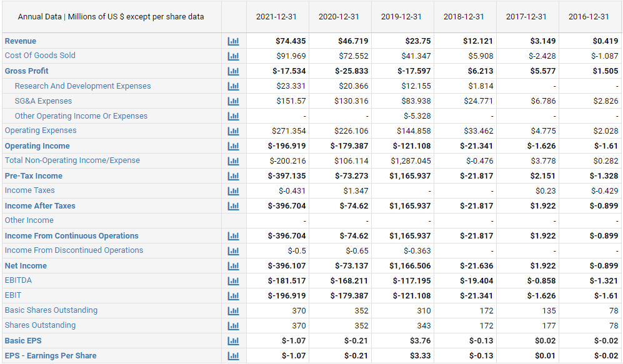Open the chart icon for Net Income

pyautogui.click(x=233, y=265)
